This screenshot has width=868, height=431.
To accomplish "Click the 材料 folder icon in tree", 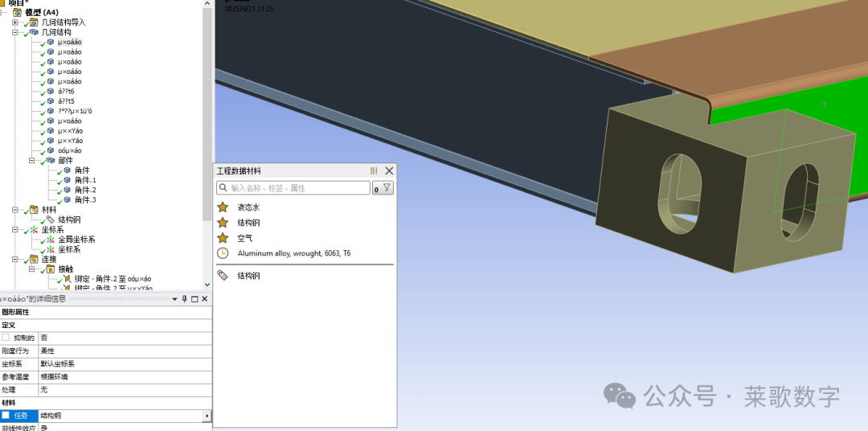I will coord(35,210).
